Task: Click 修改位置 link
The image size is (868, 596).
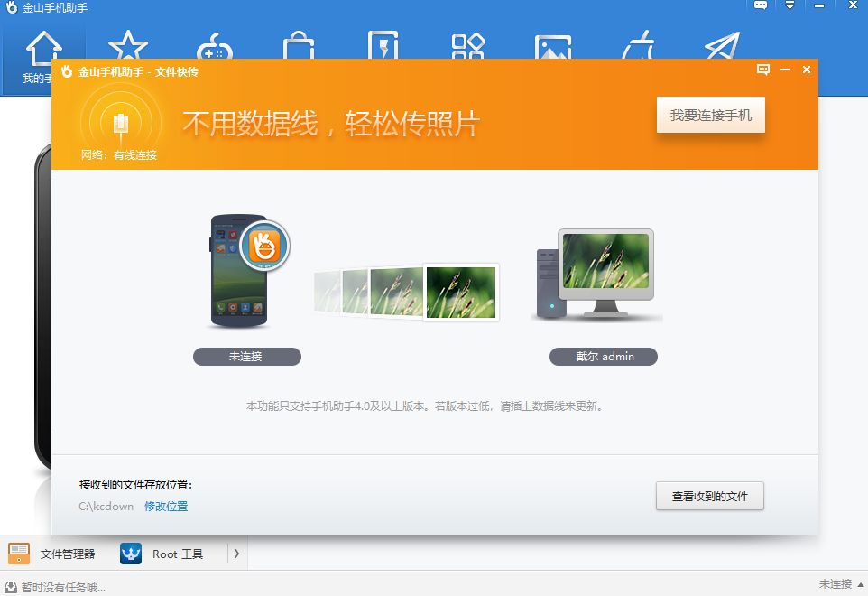Action: coord(166,507)
